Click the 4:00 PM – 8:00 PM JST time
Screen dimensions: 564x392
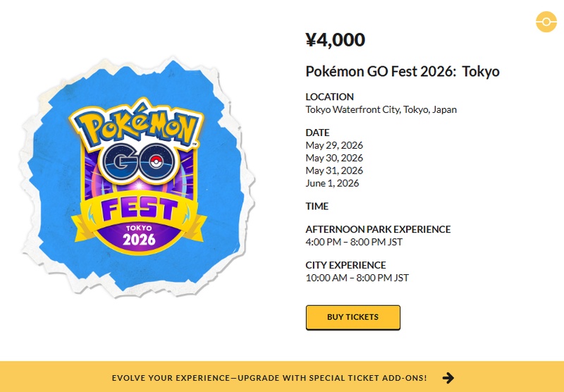coord(354,242)
